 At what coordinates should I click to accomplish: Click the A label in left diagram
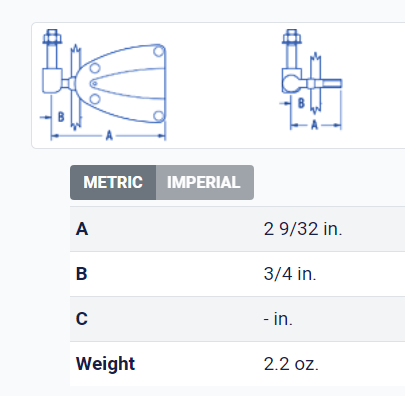(109, 136)
